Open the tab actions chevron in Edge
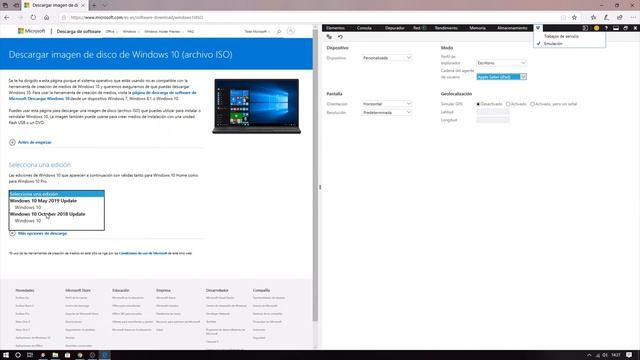The width and height of the screenshot is (640, 360). click(x=104, y=5)
